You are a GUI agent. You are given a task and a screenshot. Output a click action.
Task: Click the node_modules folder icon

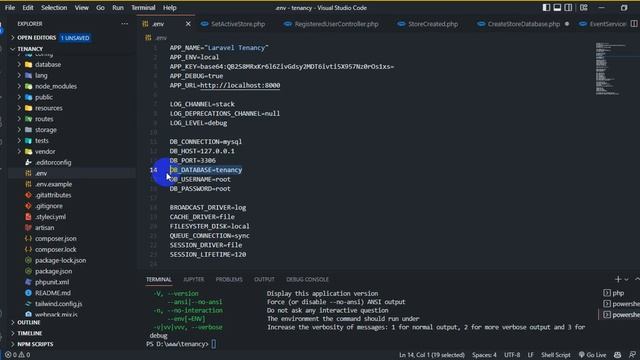(x=29, y=86)
